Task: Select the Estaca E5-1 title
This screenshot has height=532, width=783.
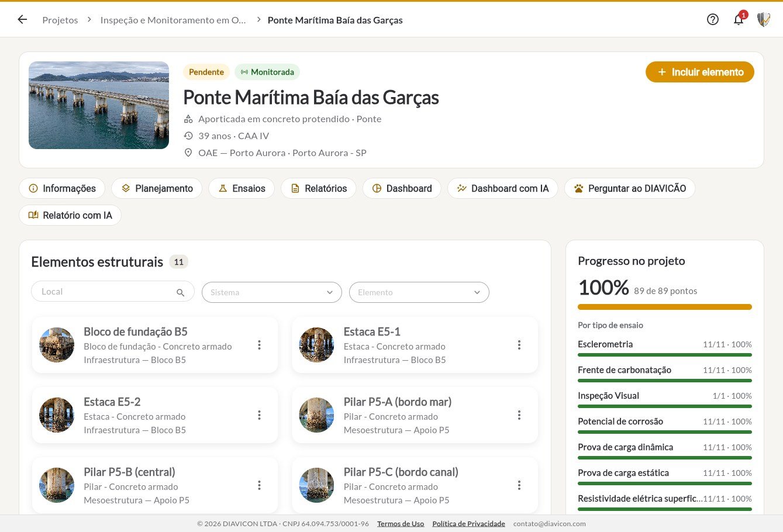Action: point(372,331)
